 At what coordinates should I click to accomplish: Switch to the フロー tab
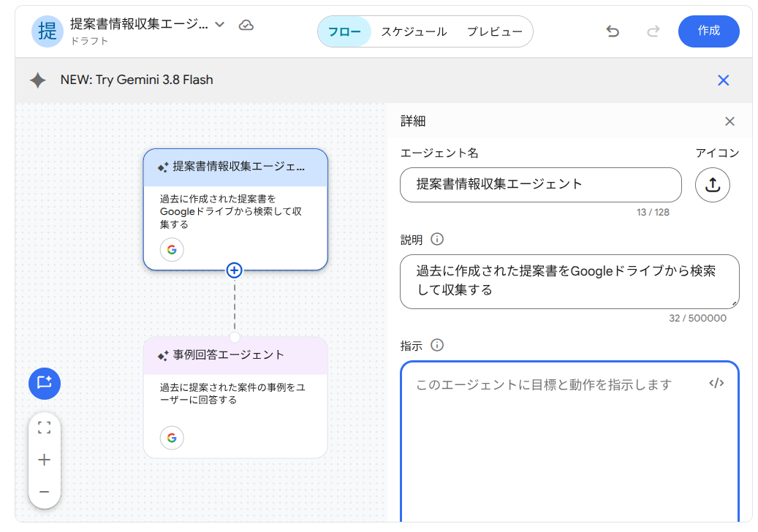tap(344, 32)
